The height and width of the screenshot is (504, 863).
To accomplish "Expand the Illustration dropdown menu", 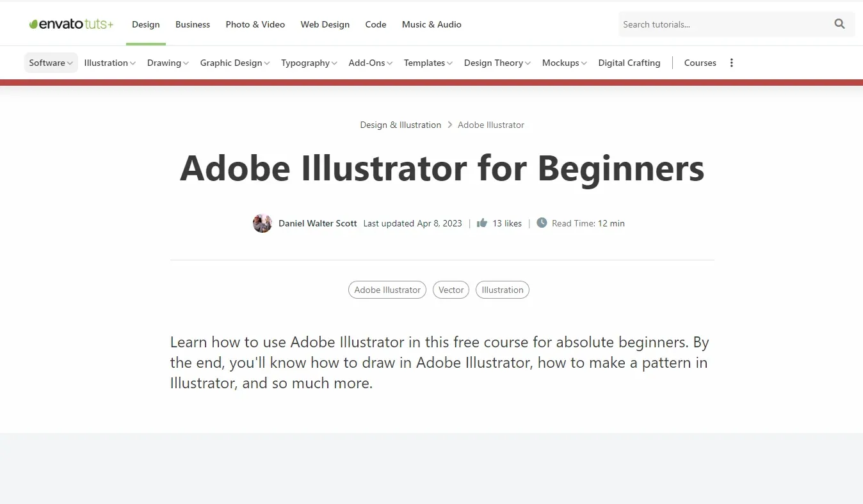I will point(110,63).
